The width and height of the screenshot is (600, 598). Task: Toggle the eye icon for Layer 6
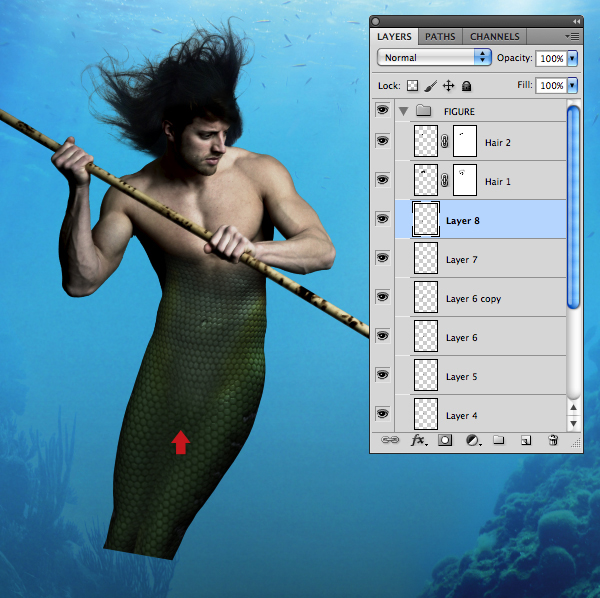click(x=382, y=336)
